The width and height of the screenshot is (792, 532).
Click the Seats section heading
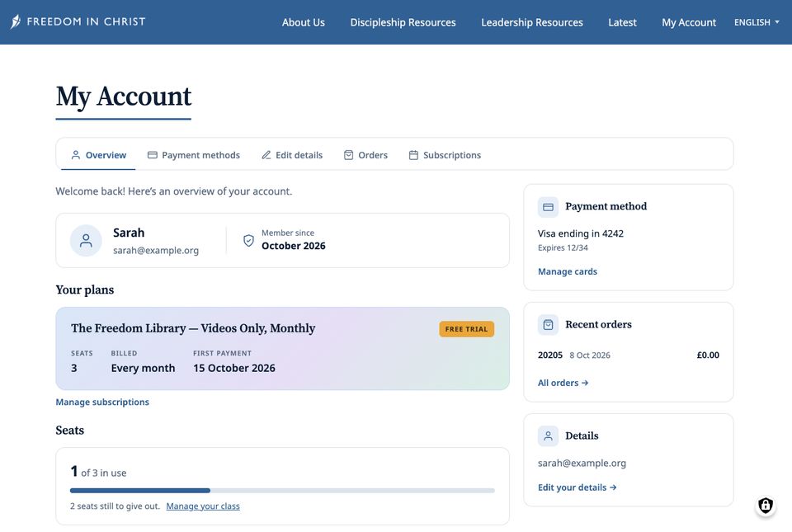[69, 430]
